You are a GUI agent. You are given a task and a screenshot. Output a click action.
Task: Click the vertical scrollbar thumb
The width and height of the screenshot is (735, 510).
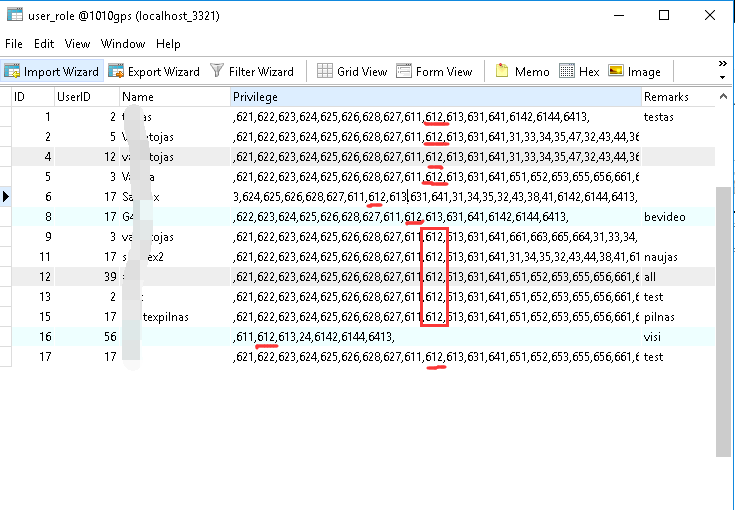click(x=723, y=322)
